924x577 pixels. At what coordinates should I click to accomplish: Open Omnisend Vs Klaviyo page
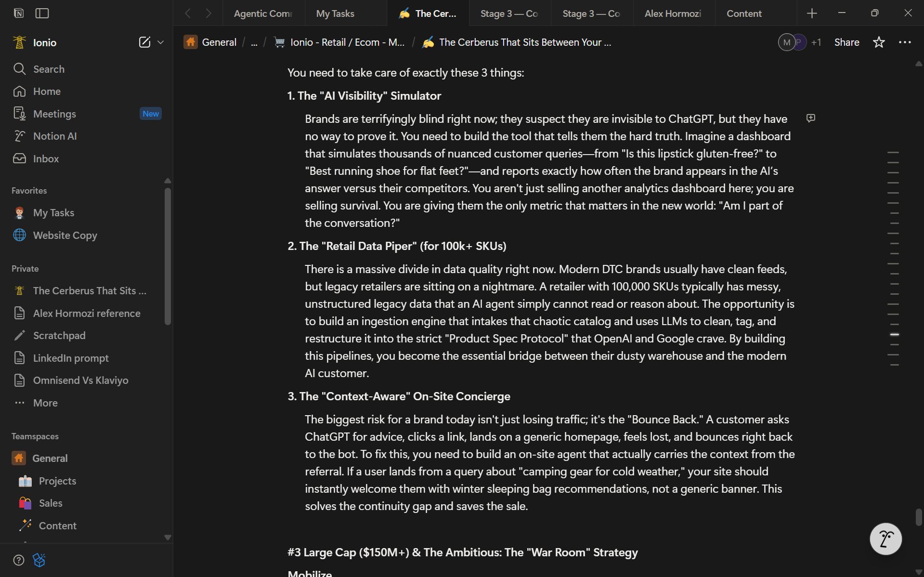click(86, 380)
